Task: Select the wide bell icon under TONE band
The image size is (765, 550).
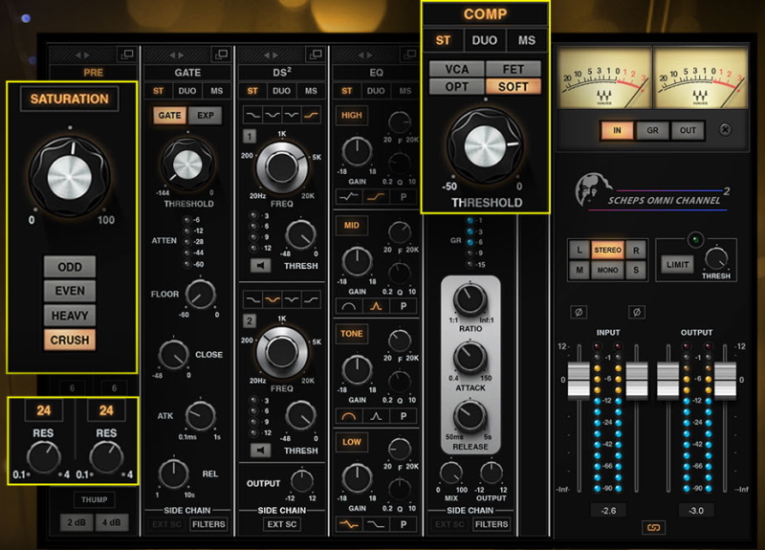Action: [348, 416]
